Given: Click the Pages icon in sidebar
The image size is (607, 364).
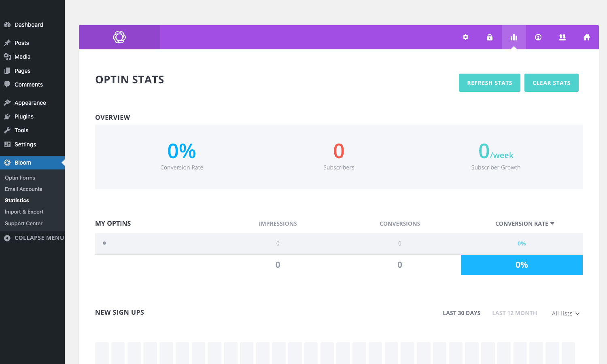Looking at the screenshot, I should [x=7, y=71].
